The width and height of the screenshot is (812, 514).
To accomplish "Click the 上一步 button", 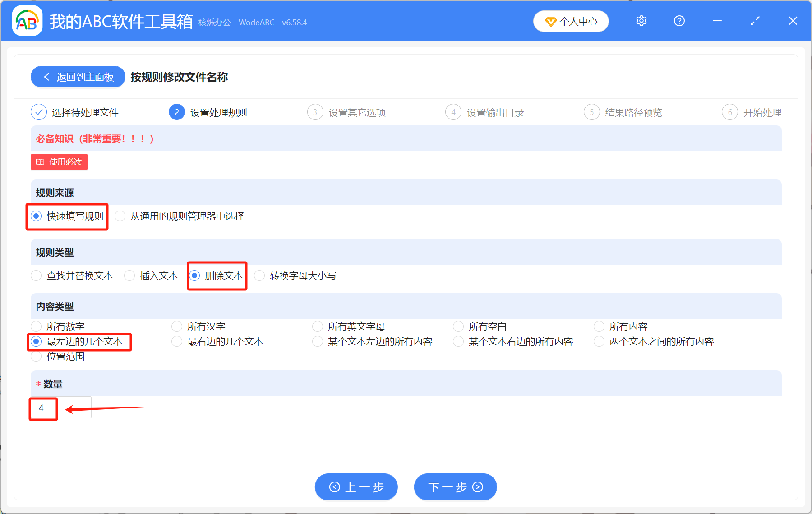I will point(356,487).
